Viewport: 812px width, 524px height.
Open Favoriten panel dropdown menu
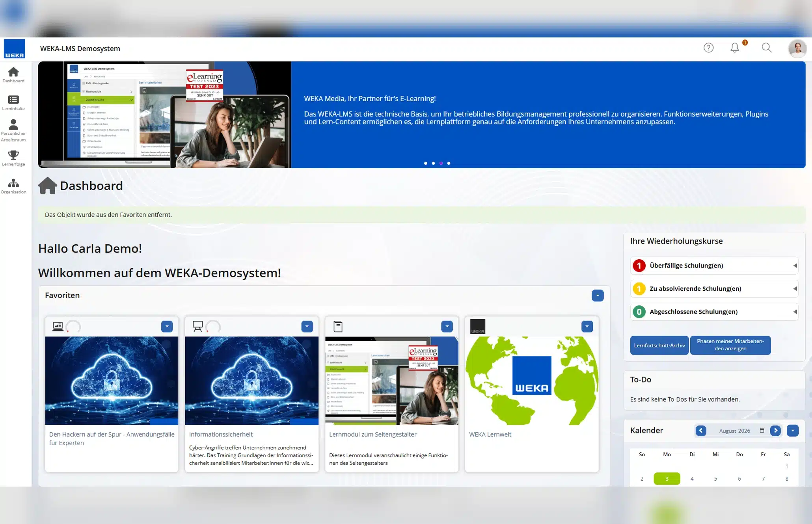[x=598, y=295]
